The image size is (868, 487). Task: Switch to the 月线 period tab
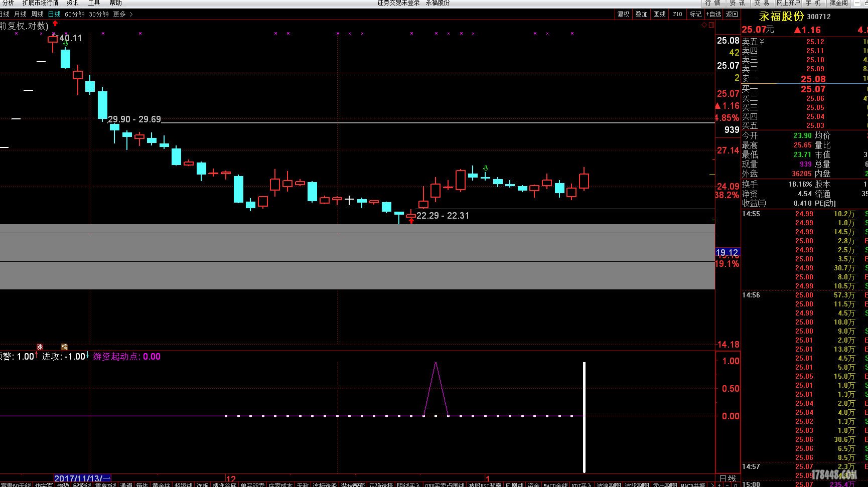pyautogui.click(x=21, y=14)
